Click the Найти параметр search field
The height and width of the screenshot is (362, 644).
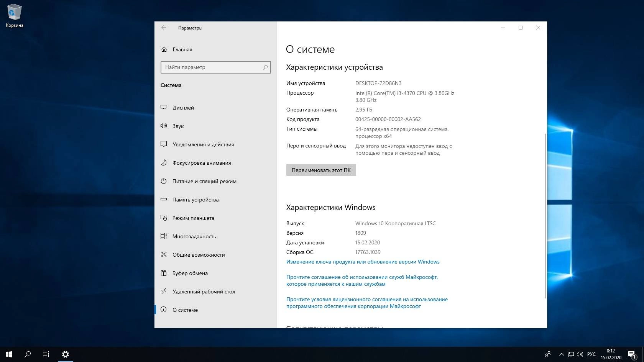[x=216, y=67]
